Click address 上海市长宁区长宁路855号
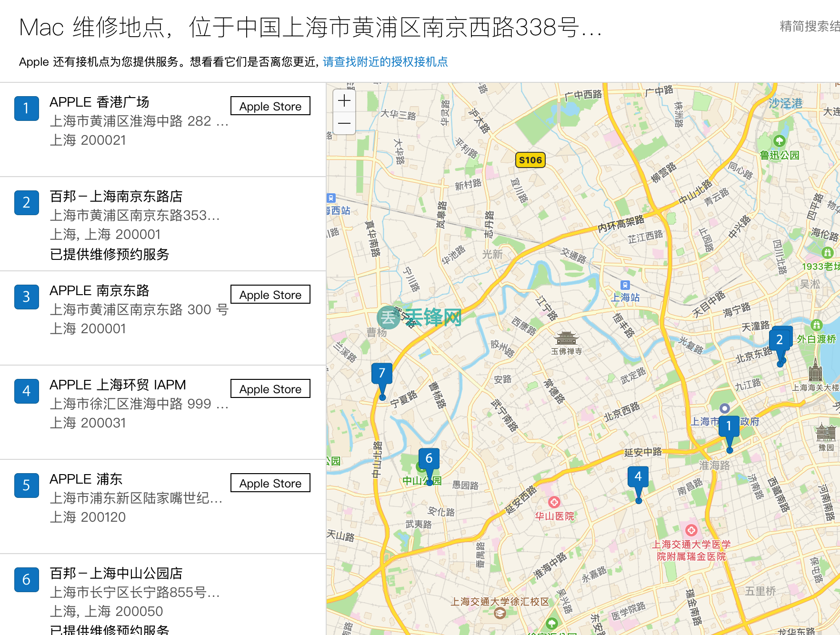This screenshot has height=635, width=840. point(135,592)
